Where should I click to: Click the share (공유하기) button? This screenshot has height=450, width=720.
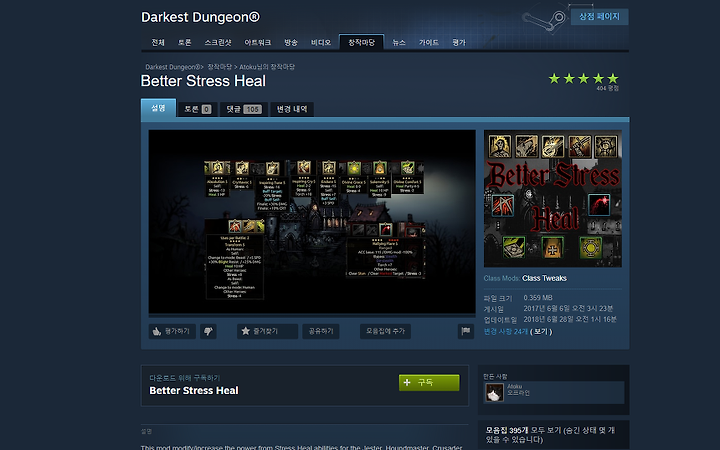321,331
